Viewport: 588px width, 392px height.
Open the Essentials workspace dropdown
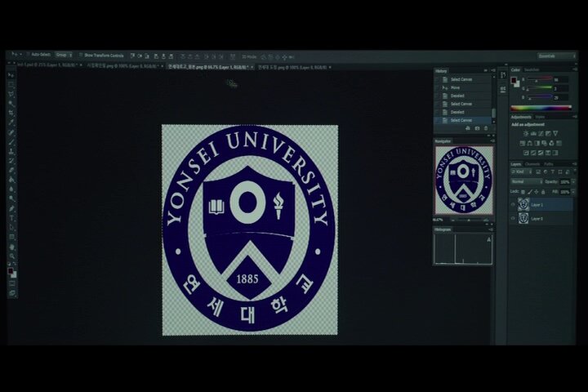(x=557, y=56)
